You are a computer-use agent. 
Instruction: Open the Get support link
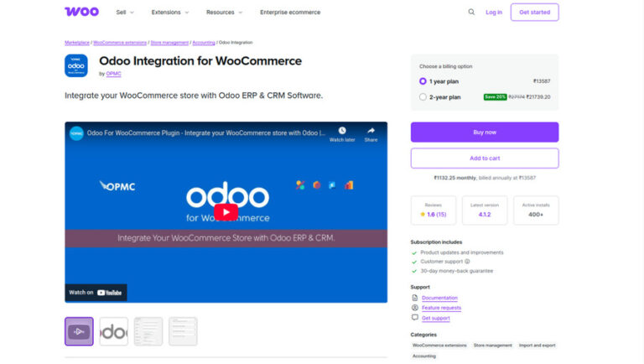click(x=436, y=318)
